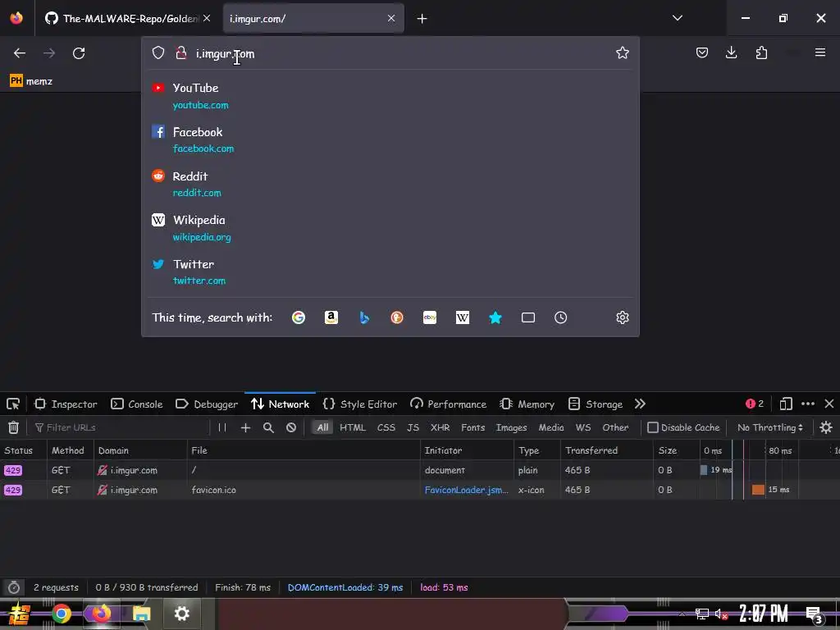Go back with the back arrow
This screenshot has width=840, height=630.
[x=20, y=53]
